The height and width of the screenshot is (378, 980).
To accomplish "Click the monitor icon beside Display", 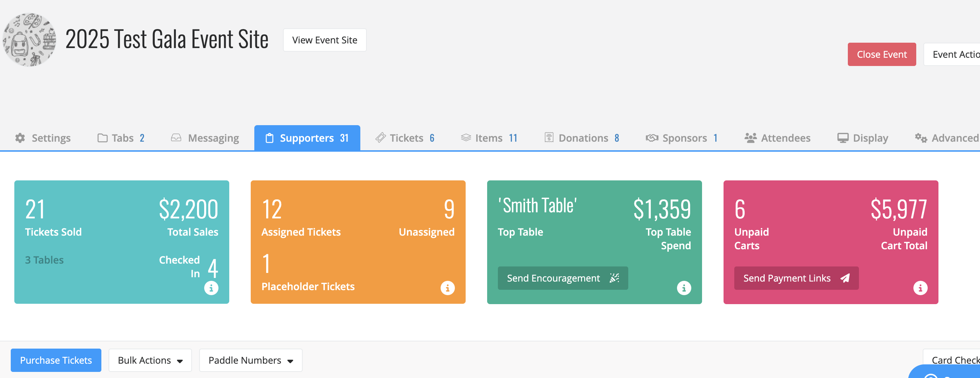I will (x=843, y=138).
